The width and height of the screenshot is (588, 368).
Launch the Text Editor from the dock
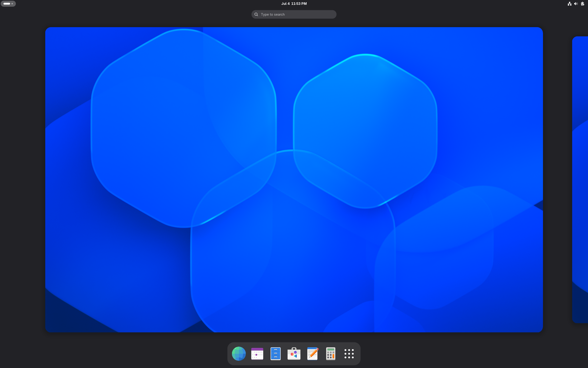click(312, 354)
